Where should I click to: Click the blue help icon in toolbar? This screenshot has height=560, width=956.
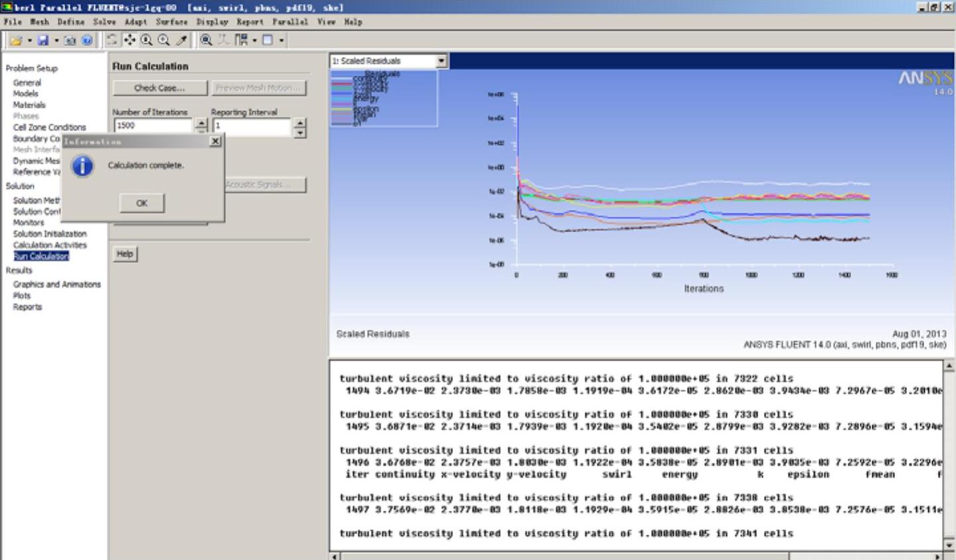[87, 41]
